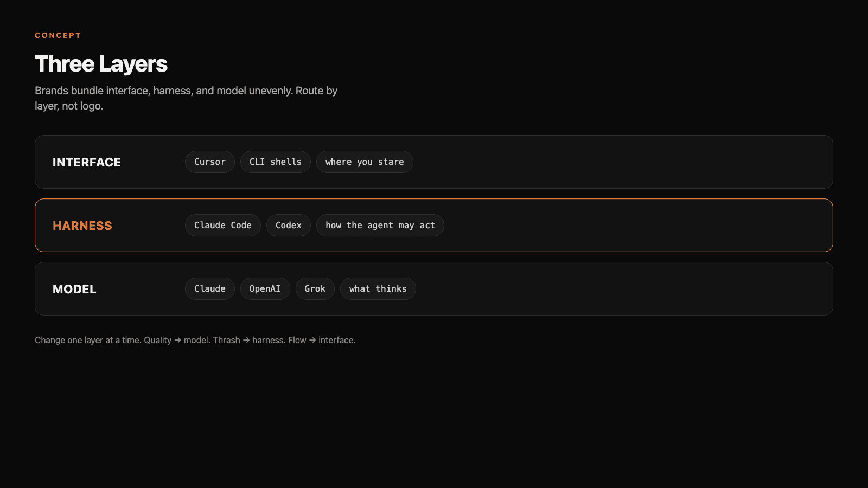The width and height of the screenshot is (868, 488).
Task: Click the INTERFACE layer label
Action: click(87, 162)
